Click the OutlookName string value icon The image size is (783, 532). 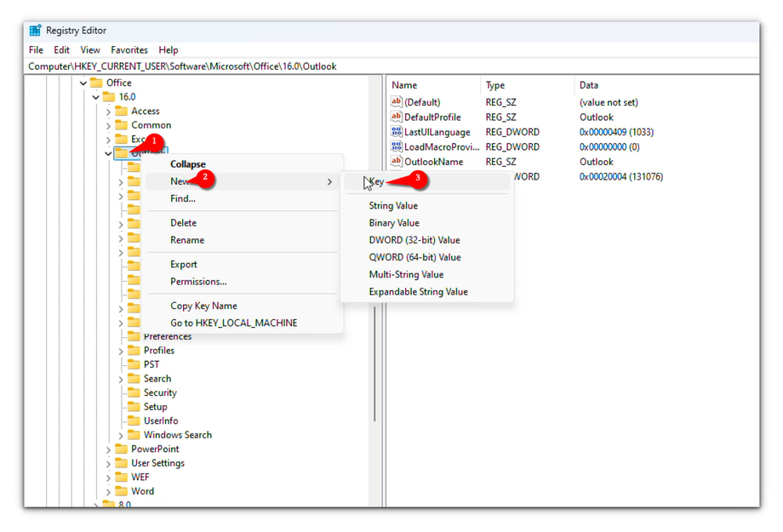(x=396, y=162)
